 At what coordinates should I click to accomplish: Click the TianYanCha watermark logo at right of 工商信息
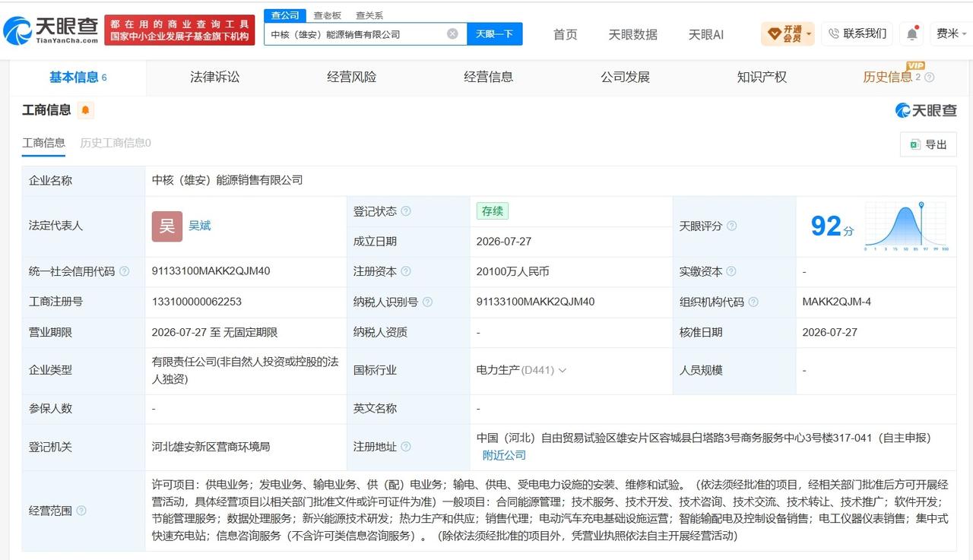point(925,110)
